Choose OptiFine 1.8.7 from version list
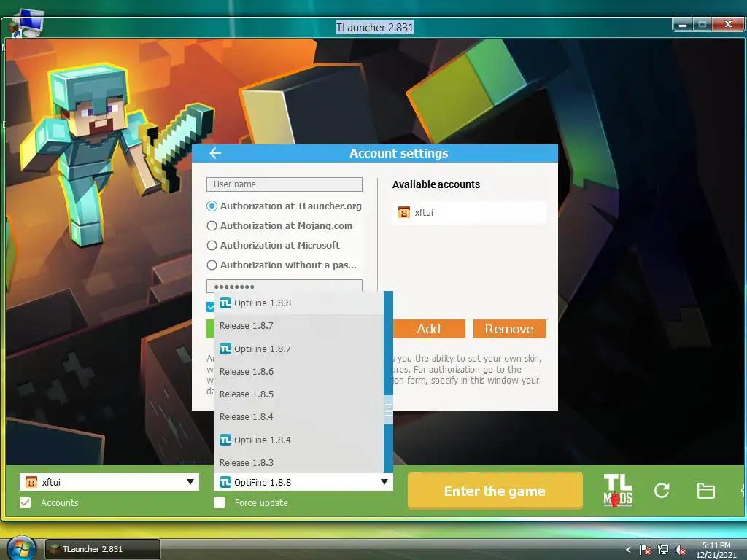The height and width of the screenshot is (560, 747). pos(298,349)
